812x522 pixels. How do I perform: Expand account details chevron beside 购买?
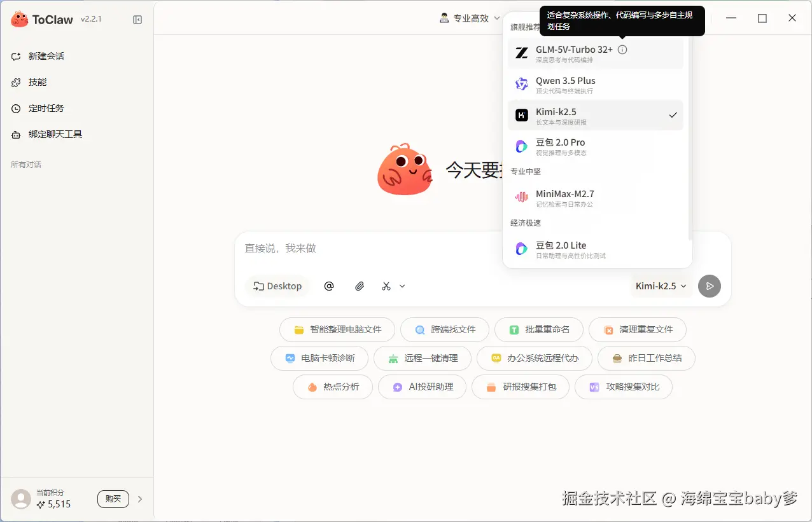click(x=140, y=499)
